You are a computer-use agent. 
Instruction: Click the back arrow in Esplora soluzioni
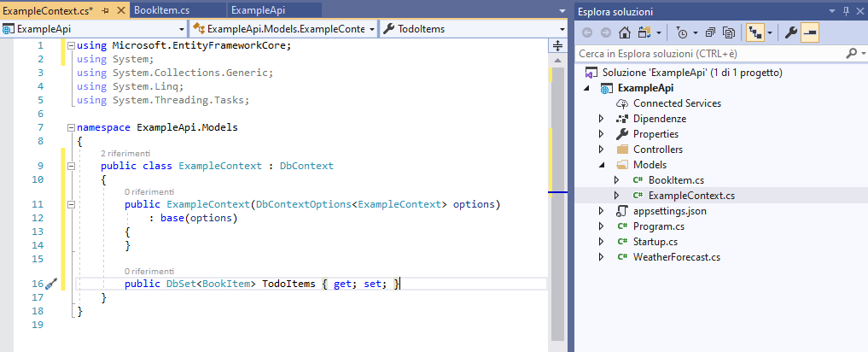[587, 32]
